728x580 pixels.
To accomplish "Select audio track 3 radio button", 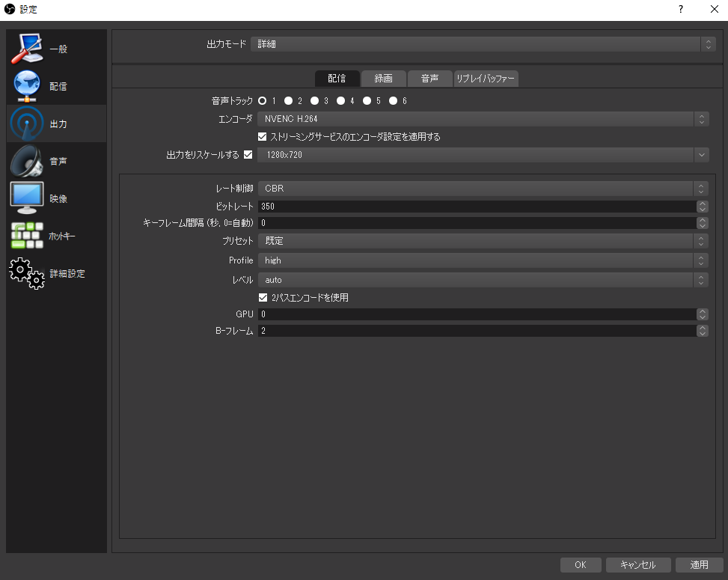I will 315,101.
